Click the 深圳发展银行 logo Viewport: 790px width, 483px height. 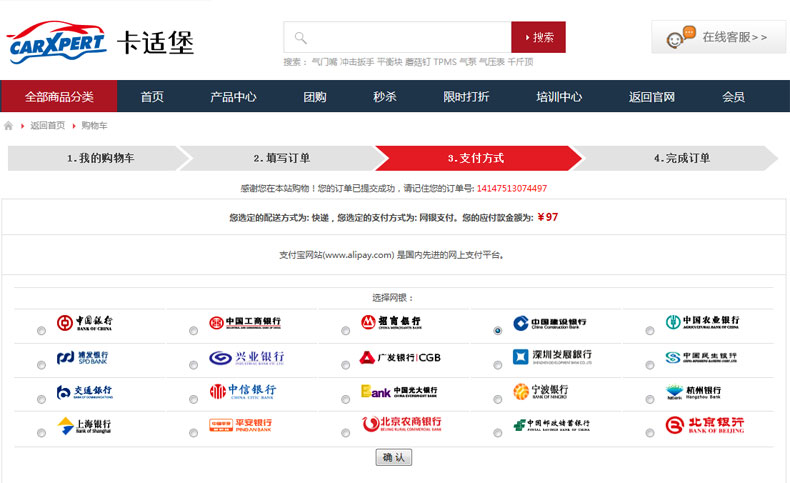click(552, 357)
